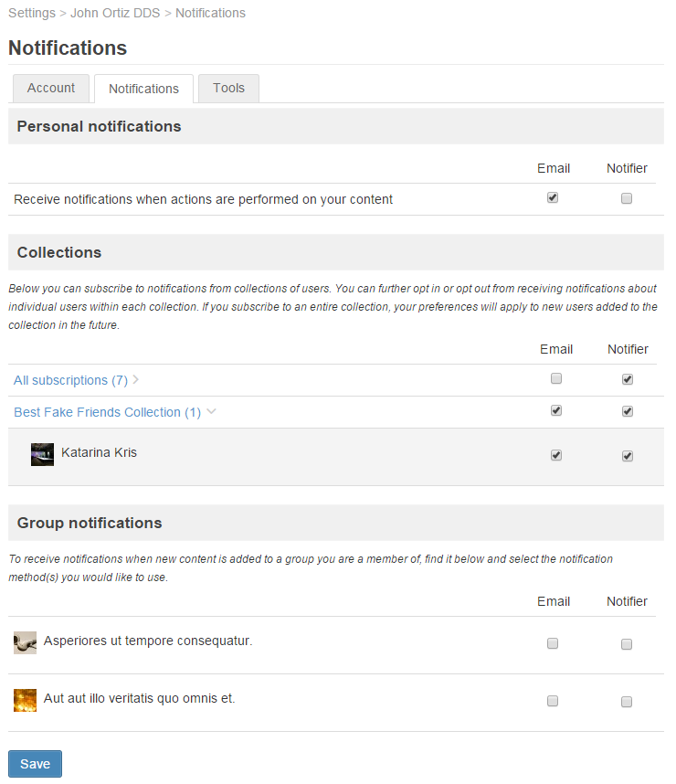The width and height of the screenshot is (676, 784).
Task: Go to John Ortiz DDS breadcrumb
Action: point(115,13)
